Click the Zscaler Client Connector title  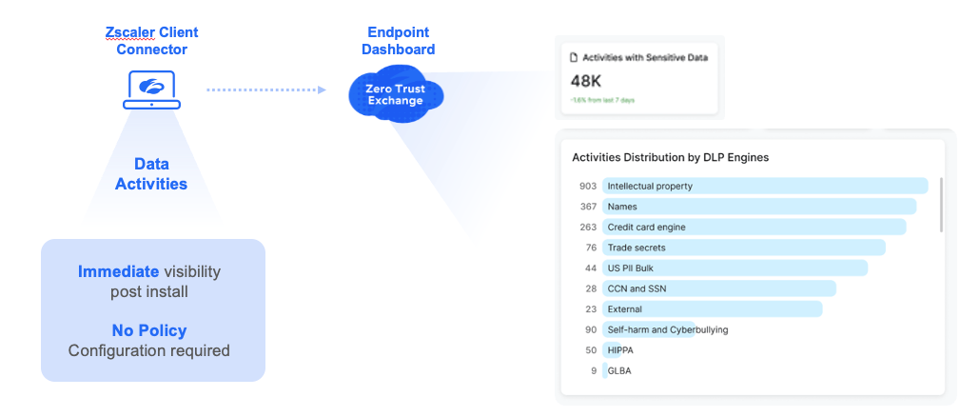click(152, 41)
